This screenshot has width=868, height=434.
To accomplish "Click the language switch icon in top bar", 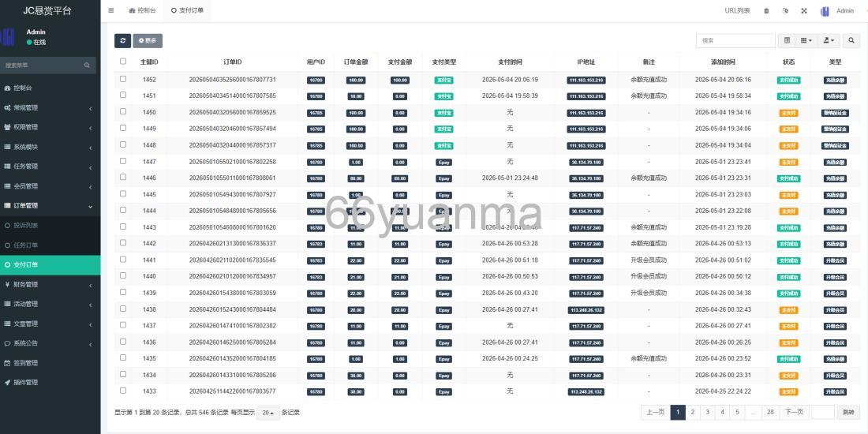I will click(785, 11).
